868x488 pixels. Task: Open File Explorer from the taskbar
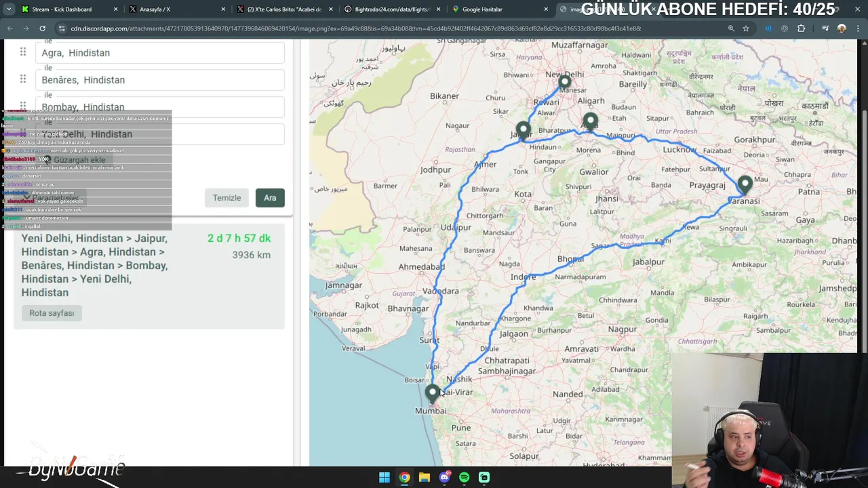(x=425, y=477)
